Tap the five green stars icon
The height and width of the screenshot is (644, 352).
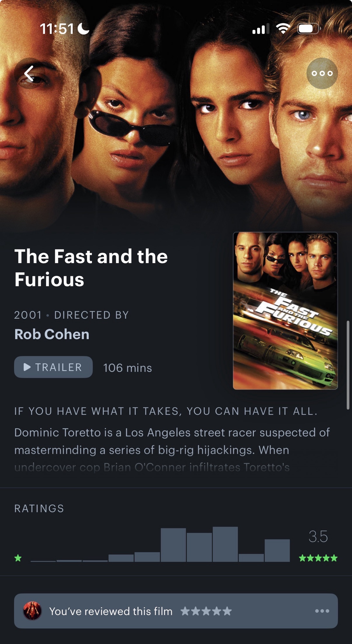coord(318,558)
